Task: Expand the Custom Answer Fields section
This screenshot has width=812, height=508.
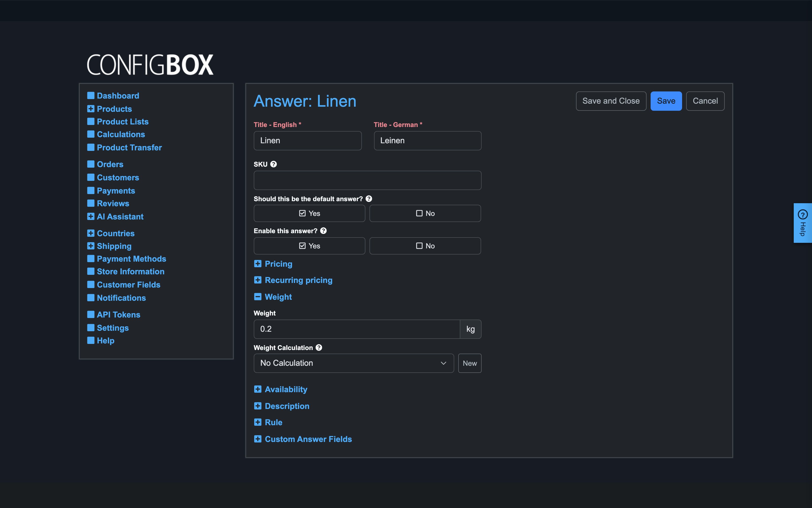Action: [303, 439]
